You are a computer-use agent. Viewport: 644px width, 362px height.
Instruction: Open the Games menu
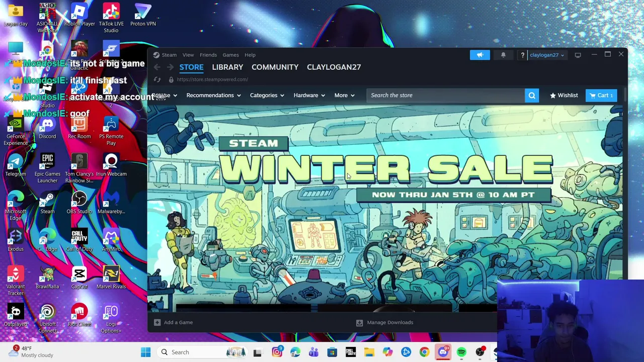point(230,55)
